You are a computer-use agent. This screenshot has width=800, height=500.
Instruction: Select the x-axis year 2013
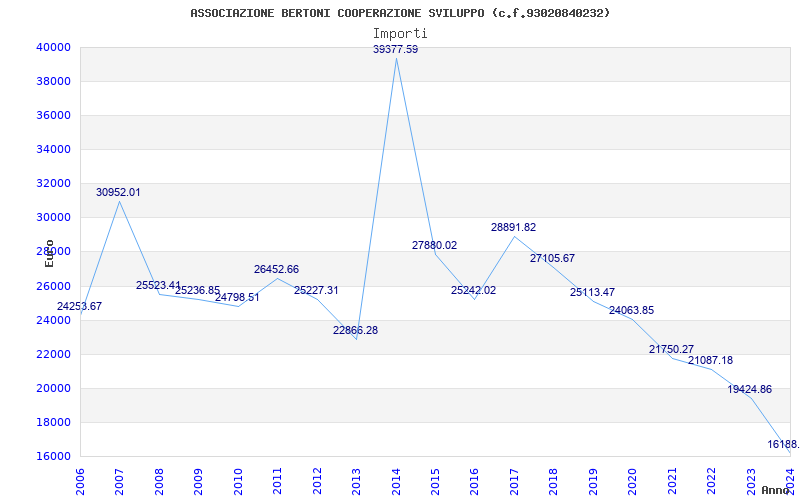tap(356, 481)
